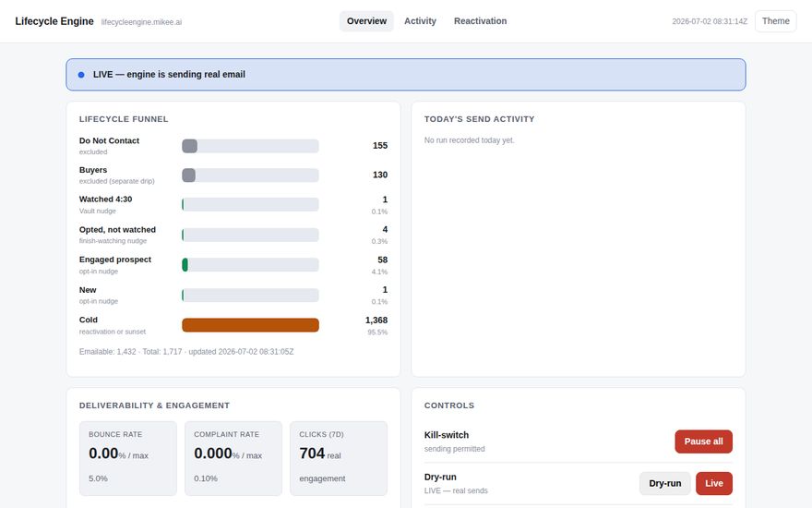The image size is (812, 508).
Task: Click the Watched 4:30 label
Action: pyautogui.click(x=105, y=200)
